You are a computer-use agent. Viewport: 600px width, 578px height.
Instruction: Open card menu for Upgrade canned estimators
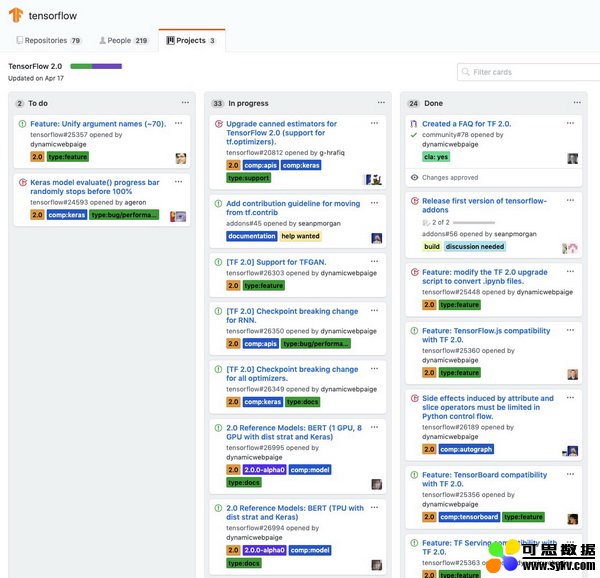(x=374, y=123)
